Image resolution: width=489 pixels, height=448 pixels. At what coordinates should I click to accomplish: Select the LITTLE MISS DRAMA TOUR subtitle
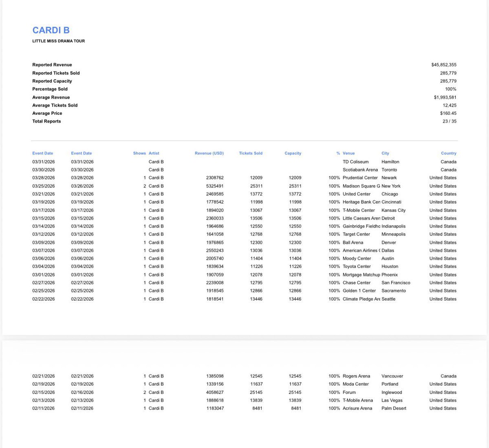(x=59, y=41)
